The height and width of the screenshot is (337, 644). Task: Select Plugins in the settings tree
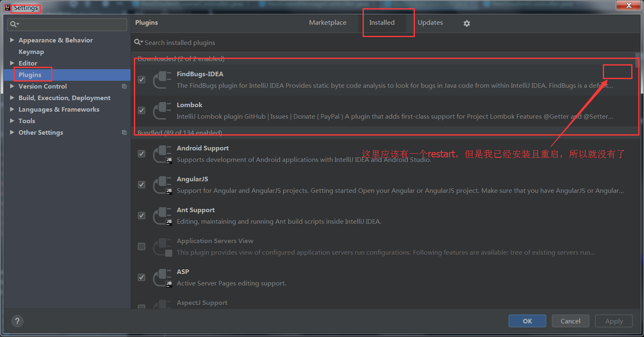coord(30,75)
